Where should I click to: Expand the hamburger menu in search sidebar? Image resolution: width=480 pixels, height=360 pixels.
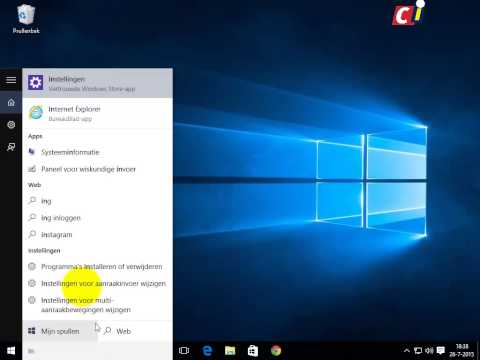tap(11, 80)
